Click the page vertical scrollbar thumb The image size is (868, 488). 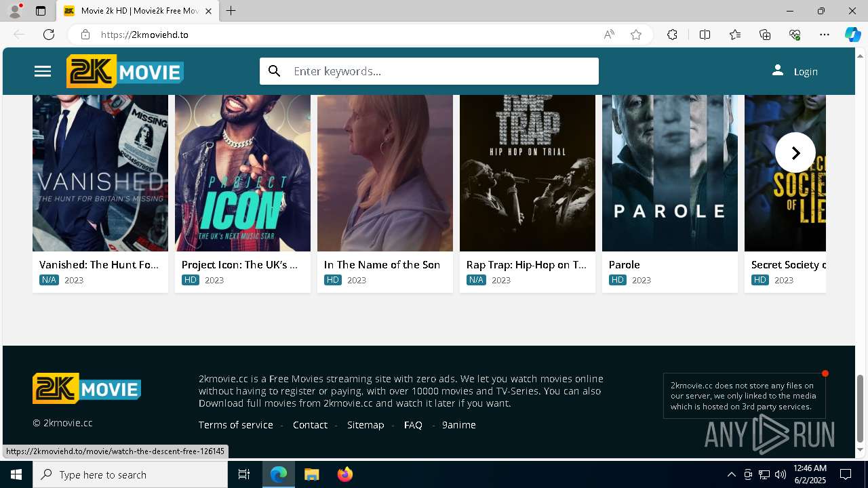click(861, 407)
